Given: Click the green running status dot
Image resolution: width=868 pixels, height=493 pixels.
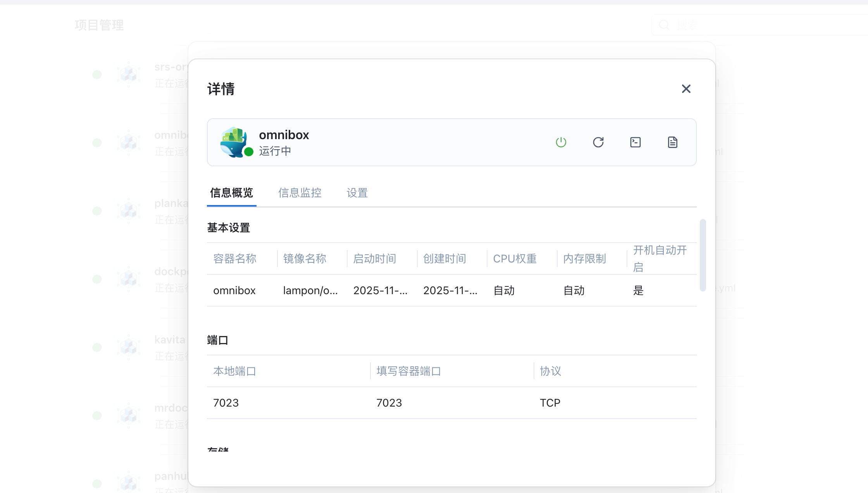Looking at the screenshot, I should coord(249,152).
